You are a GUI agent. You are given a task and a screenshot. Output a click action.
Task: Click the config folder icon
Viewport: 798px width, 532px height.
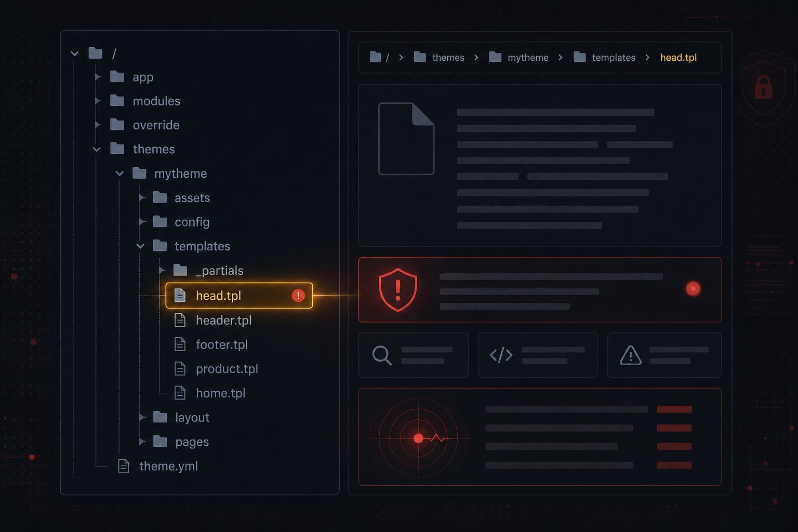160,222
